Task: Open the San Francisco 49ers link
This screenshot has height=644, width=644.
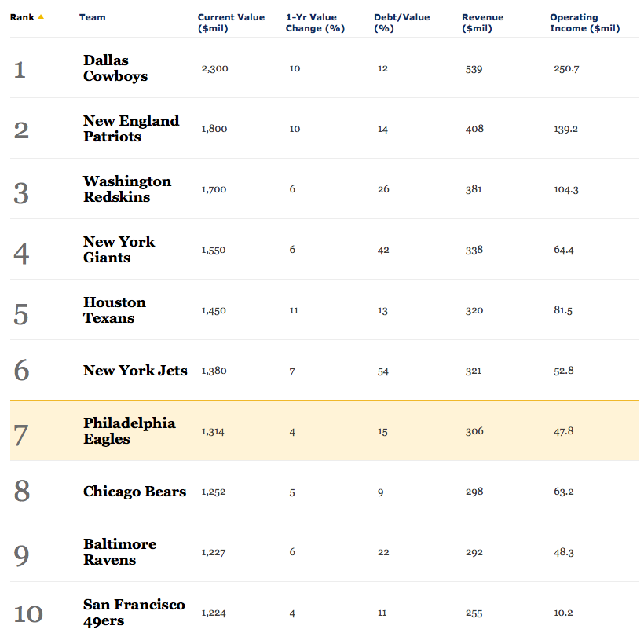Action: point(134,613)
